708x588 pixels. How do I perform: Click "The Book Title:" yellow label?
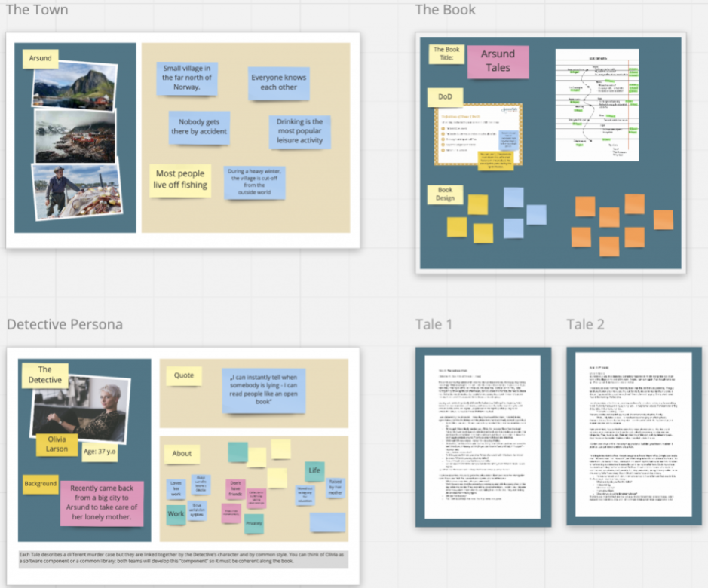tap(446, 54)
